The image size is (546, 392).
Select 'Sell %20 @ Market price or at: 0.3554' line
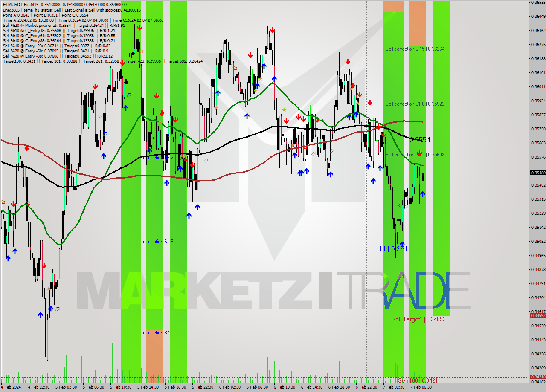64,25
